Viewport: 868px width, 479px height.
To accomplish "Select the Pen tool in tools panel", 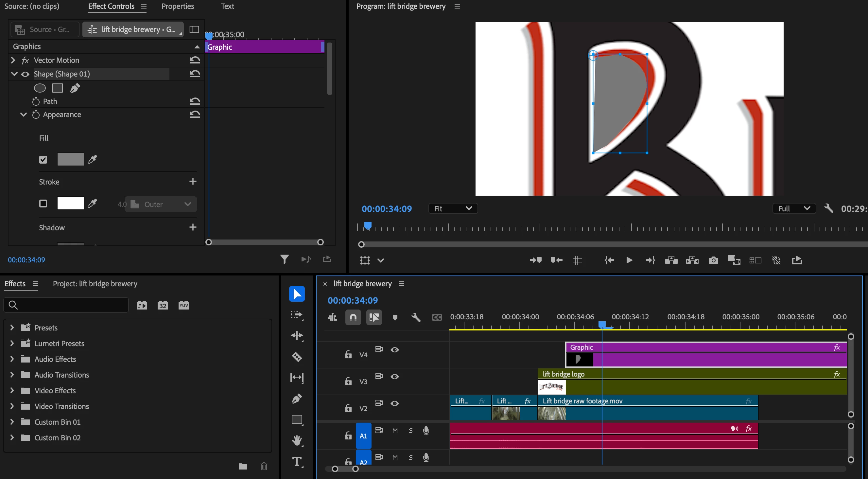I will coord(297,399).
